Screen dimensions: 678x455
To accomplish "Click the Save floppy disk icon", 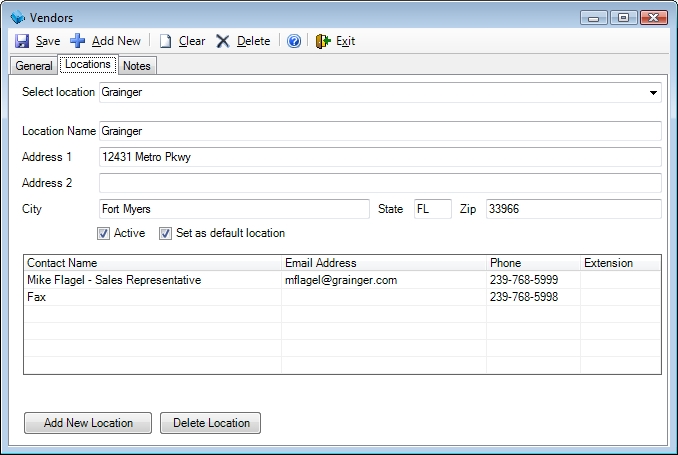I will 22,41.
